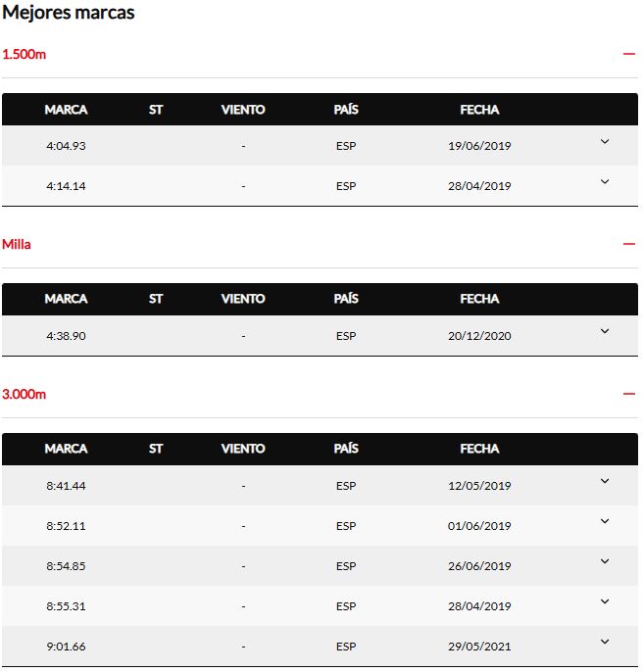The image size is (644, 672).
Task: Collapse the Milla section minus icon
Action: [628, 244]
